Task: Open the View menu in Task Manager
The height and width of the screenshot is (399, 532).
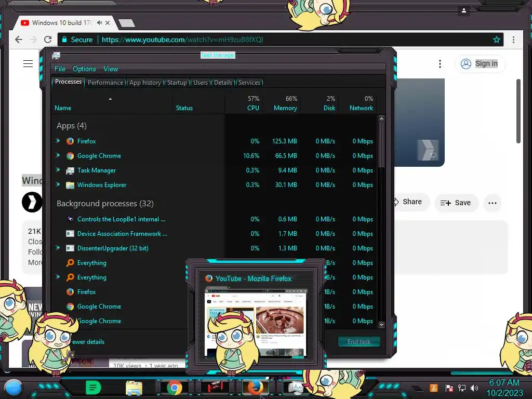Action: 111,69
